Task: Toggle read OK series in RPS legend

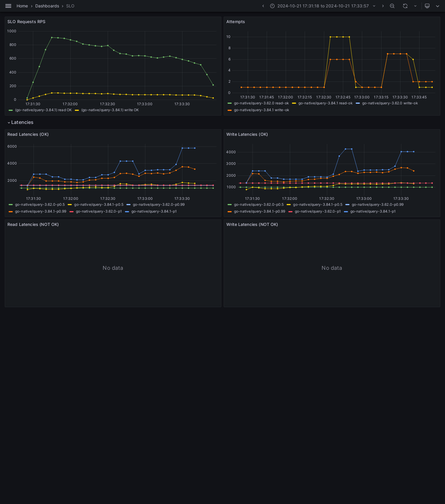Action: 43,110
